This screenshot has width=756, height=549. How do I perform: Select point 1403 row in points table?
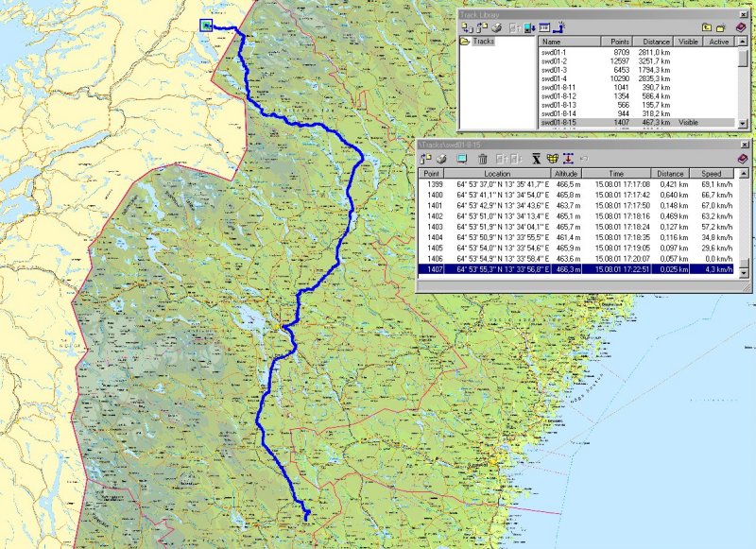(x=567, y=227)
